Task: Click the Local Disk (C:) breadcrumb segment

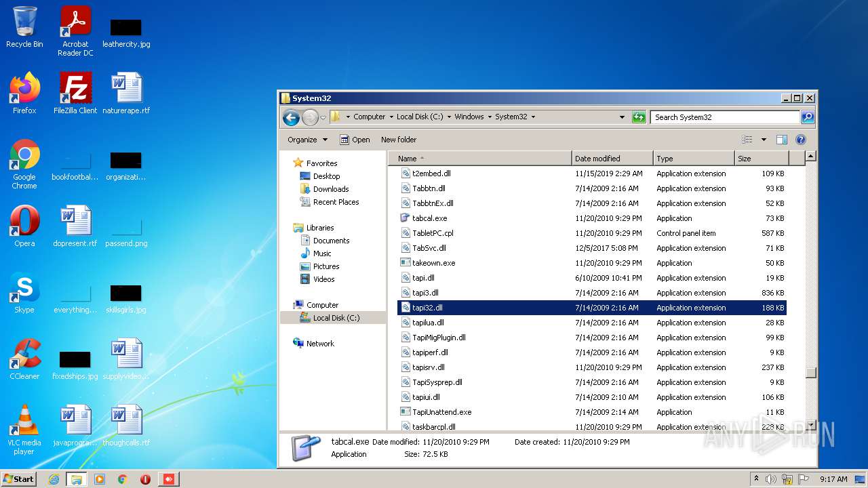Action: point(420,117)
